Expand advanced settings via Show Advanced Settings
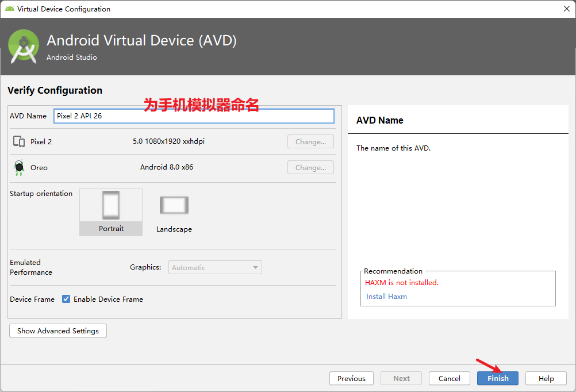The height and width of the screenshot is (392, 576). click(57, 330)
